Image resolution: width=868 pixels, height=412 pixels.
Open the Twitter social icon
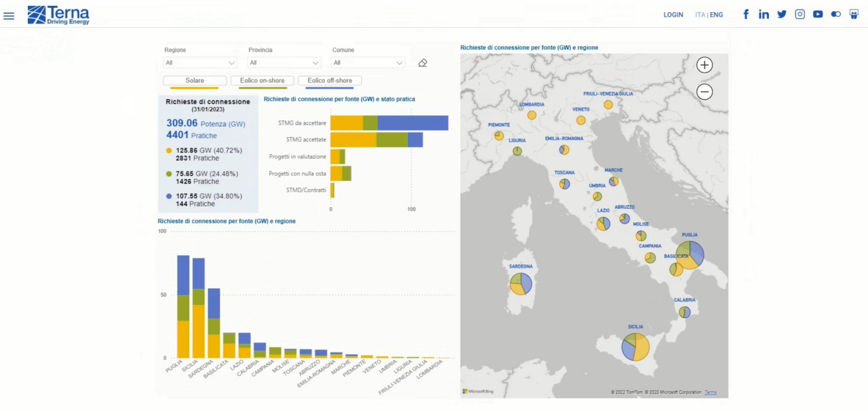(x=782, y=14)
